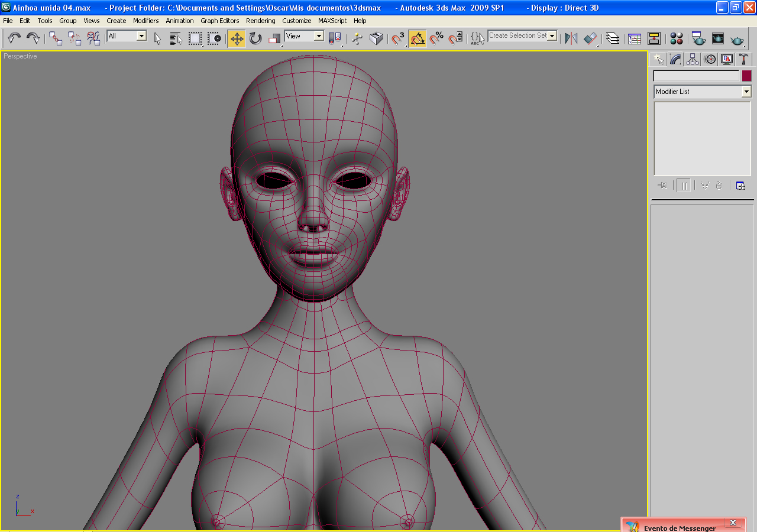
Task: Toggle Show End Result in modifier stack
Action: point(684,186)
